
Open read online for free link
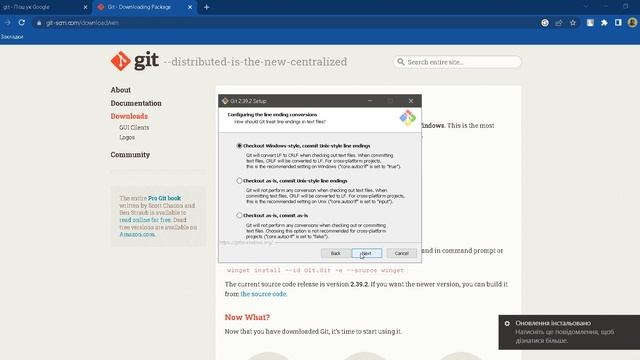[145, 220]
